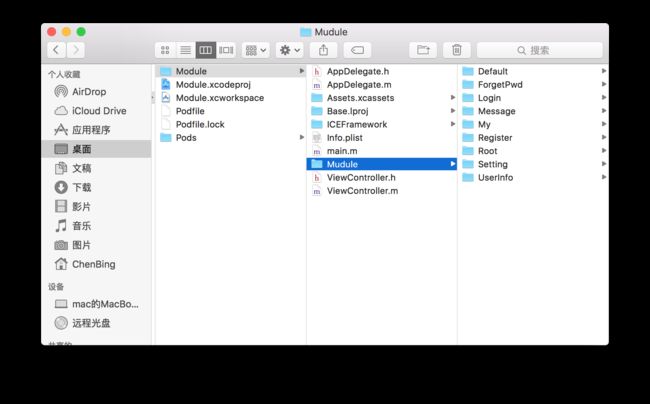Expand the ICEFramework arrow
Screen dimensions: 650x404
tap(453, 124)
